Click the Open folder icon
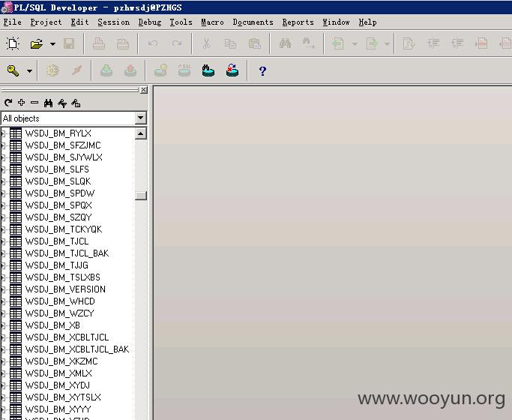Image resolution: width=512 pixels, height=420 pixels. coord(37,43)
